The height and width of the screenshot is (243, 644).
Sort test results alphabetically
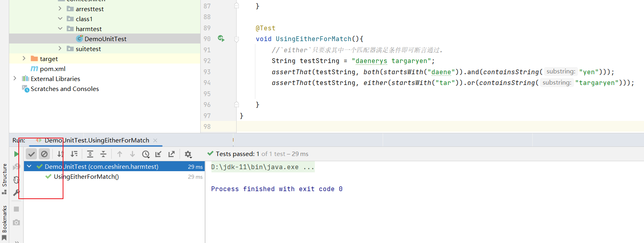pyautogui.click(x=61, y=154)
